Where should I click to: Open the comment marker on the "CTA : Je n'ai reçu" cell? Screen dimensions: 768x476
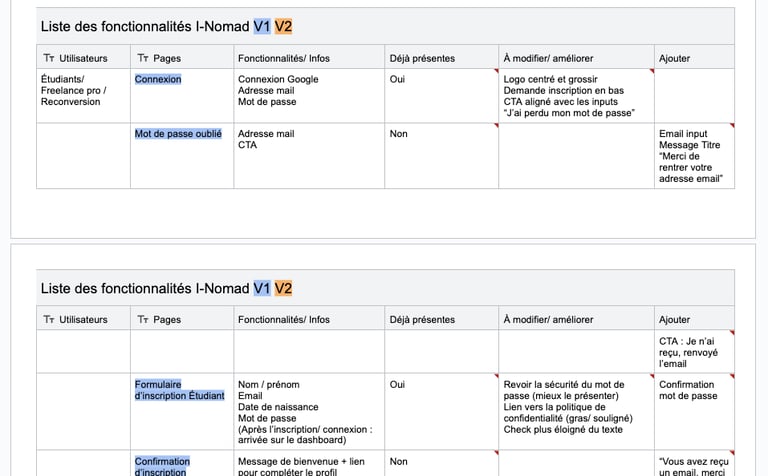point(731,334)
